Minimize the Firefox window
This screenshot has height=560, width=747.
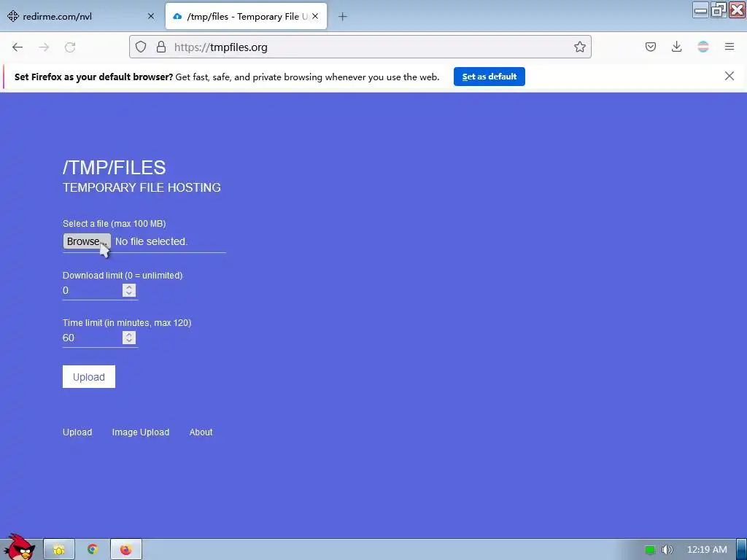click(701, 10)
